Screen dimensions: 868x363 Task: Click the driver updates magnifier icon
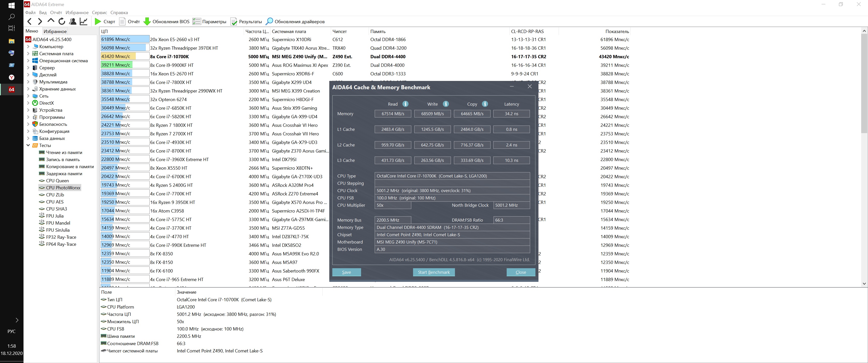coord(269,21)
